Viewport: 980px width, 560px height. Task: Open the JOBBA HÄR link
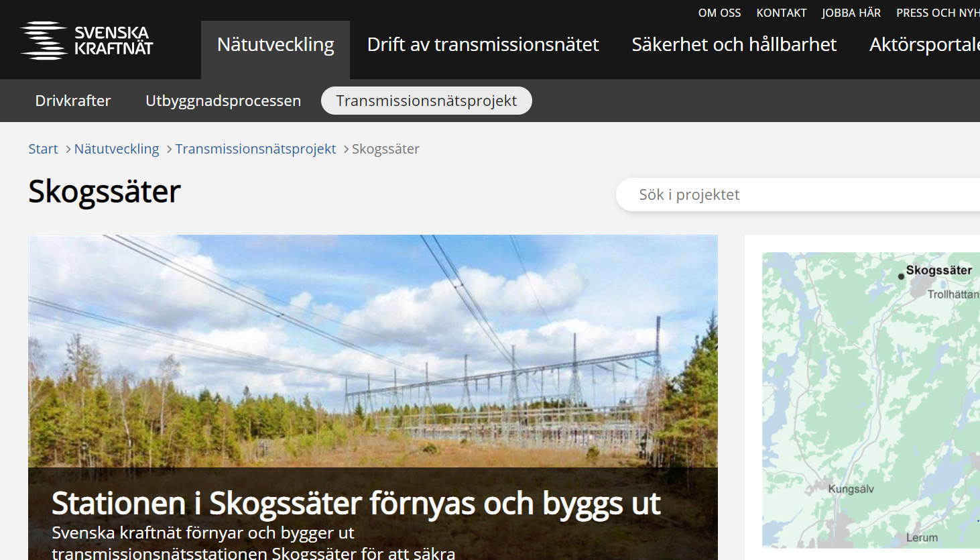pyautogui.click(x=851, y=13)
